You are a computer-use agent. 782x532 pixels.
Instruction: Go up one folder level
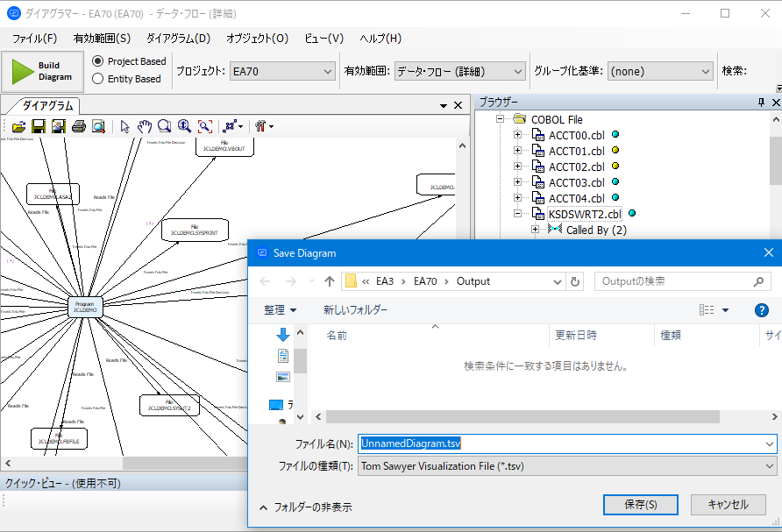329,281
